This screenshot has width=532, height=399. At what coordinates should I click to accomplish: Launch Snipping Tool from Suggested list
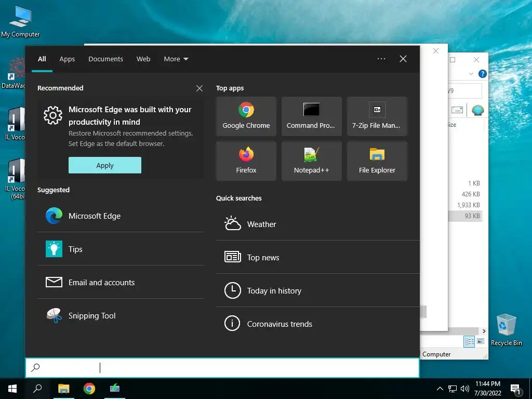[x=121, y=315]
